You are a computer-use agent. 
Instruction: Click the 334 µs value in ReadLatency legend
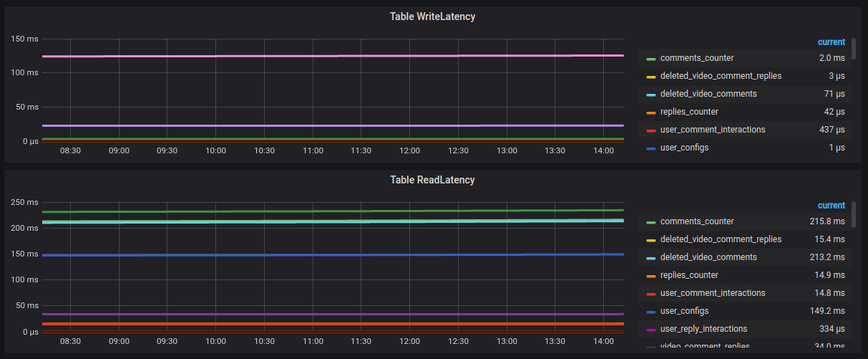[x=832, y=329]
